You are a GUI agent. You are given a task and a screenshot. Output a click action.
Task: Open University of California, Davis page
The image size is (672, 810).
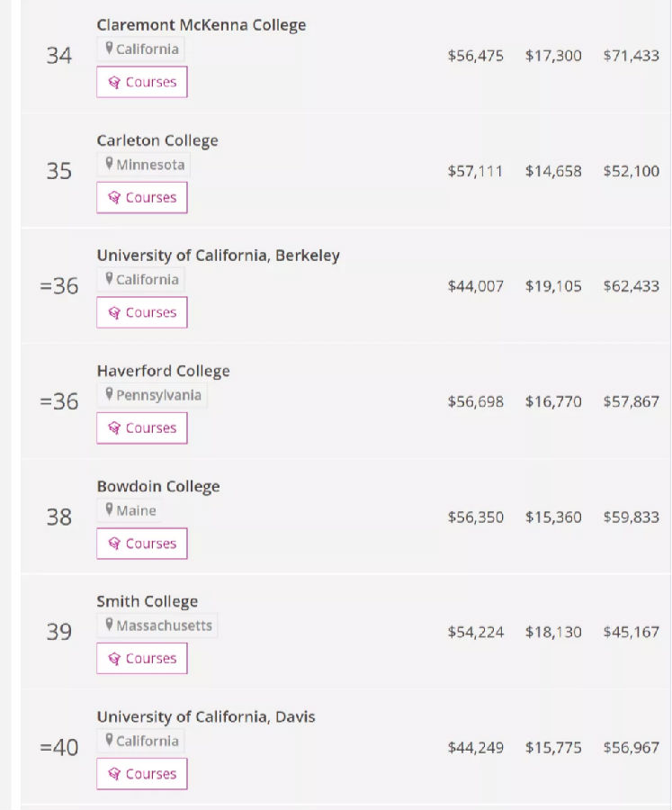(206, 716)
